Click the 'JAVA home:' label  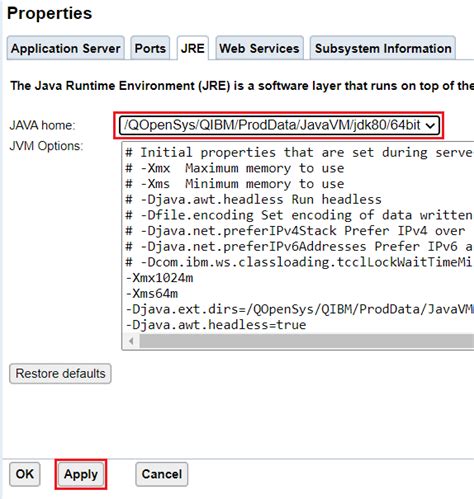(x=42, y=125)
